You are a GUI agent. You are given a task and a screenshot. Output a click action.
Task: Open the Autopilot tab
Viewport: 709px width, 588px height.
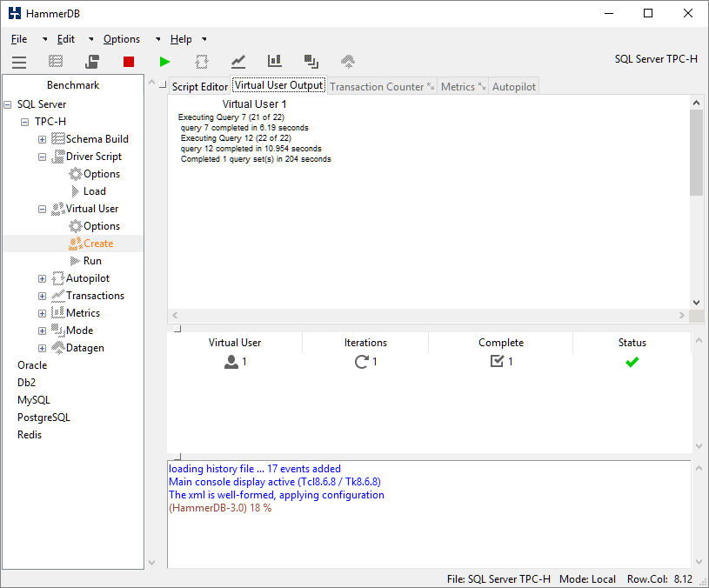coord(513,87)
